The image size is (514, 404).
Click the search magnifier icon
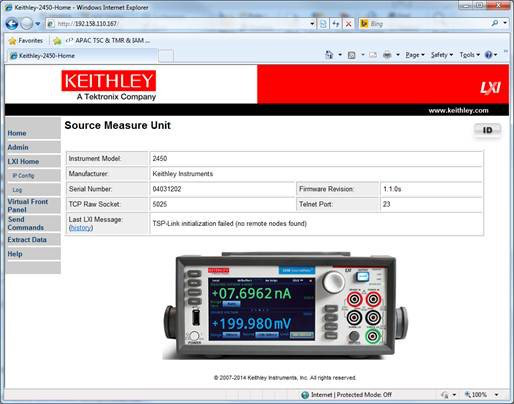coord(495,23)
